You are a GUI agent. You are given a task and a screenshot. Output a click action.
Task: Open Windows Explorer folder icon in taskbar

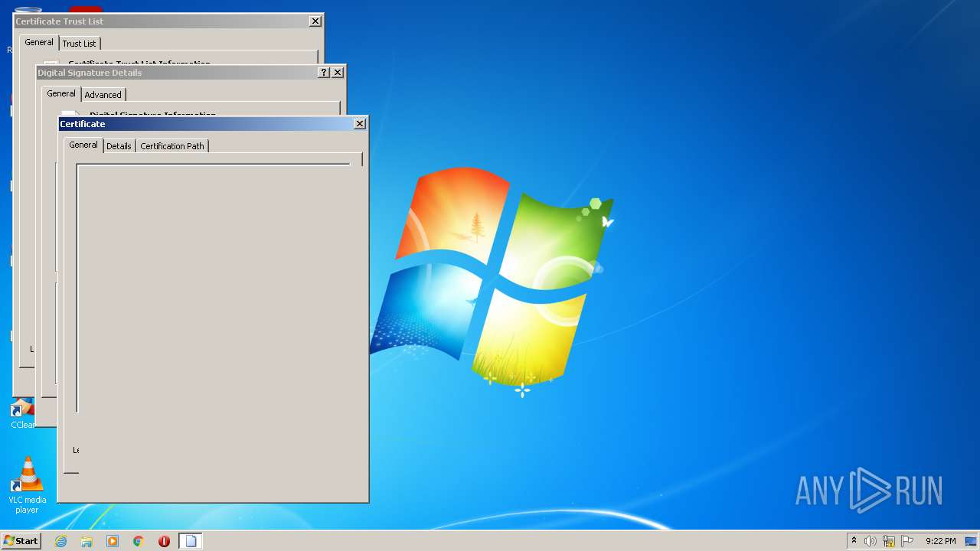click(87, 541)
